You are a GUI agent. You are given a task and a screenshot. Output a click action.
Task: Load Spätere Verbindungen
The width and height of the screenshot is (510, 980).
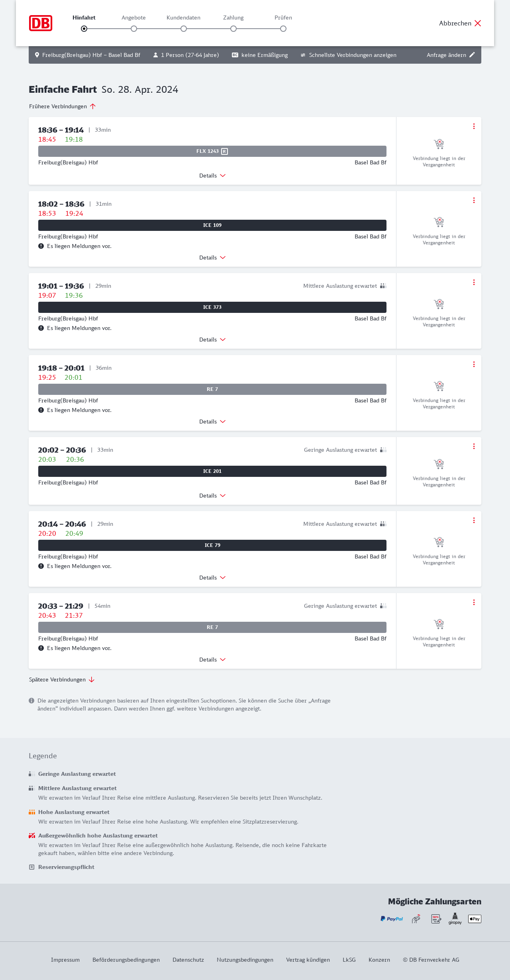(x=61, y=679)
